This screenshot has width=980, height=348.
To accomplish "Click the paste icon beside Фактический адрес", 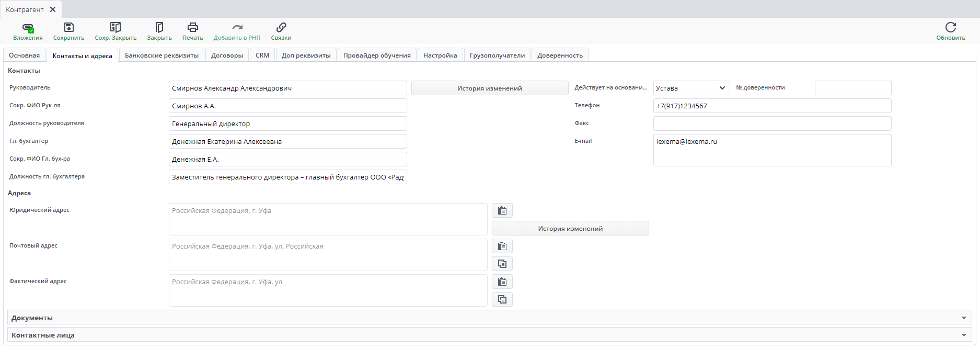I will click(x=502, y=282).
